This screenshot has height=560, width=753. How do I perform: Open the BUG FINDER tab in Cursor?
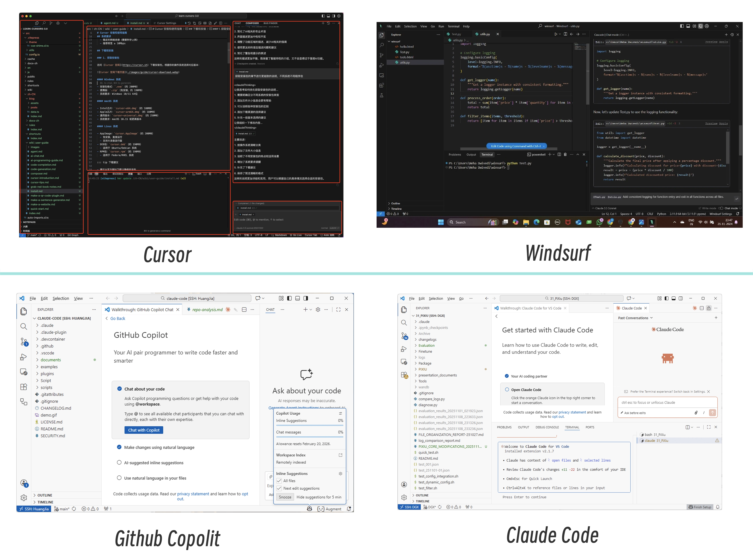point(270,23)
